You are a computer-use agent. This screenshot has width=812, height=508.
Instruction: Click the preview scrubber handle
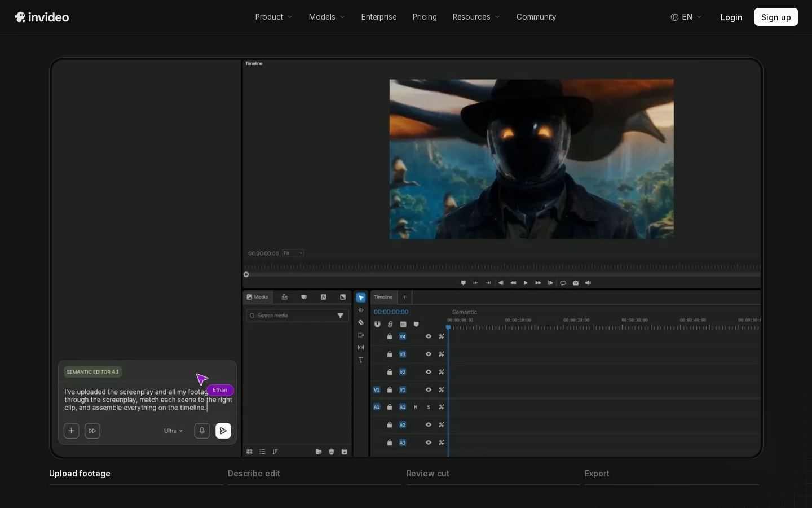pyautogui.click(x=246, y=274)
